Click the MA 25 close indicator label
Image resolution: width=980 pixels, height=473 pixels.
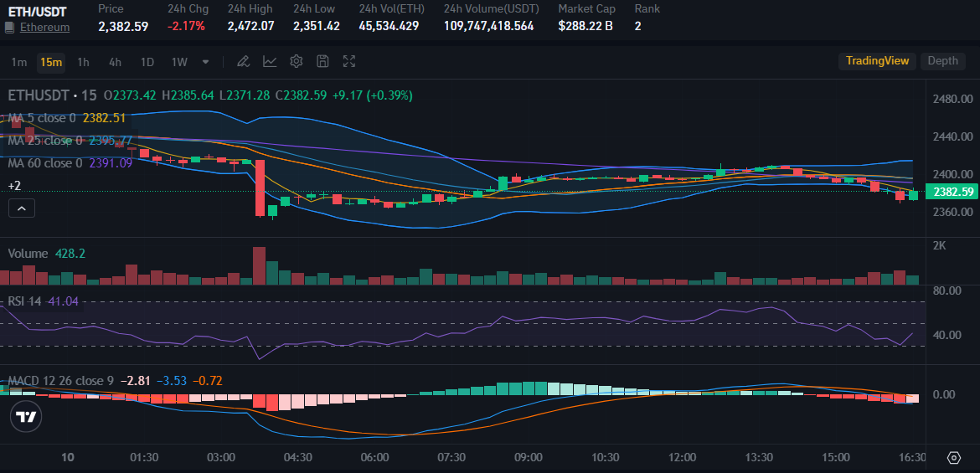tap(45, 141)
